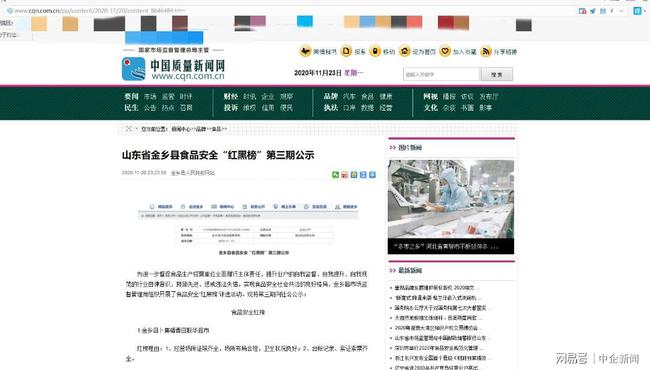Click the keyword search input field
Screen dimensions: 650x370
(x=441, y=74)
